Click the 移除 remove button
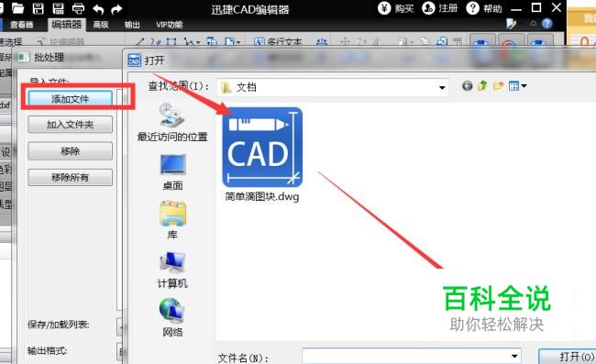596x364 pixels. point(71,151)
